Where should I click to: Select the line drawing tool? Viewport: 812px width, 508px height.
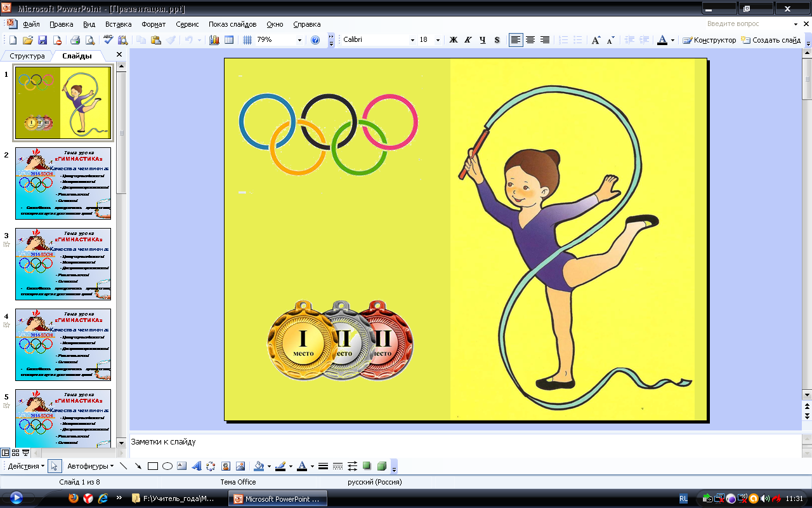[x=124, y=466]
